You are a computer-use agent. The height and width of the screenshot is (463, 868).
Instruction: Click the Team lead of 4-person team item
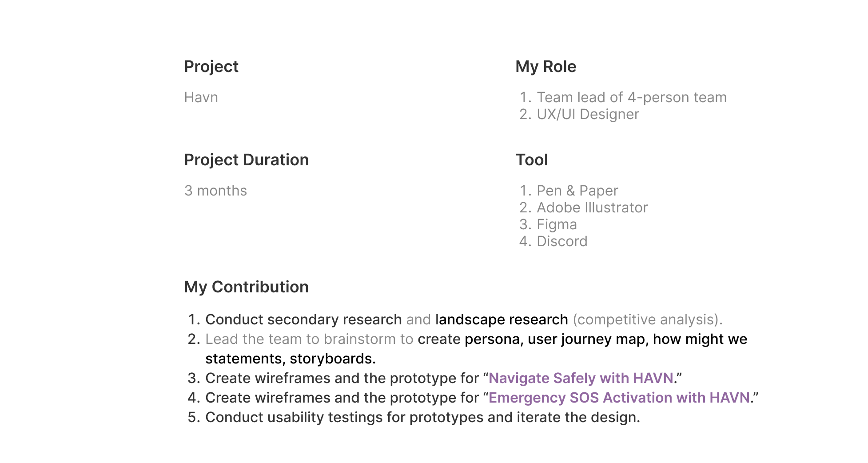pos(632,97)
